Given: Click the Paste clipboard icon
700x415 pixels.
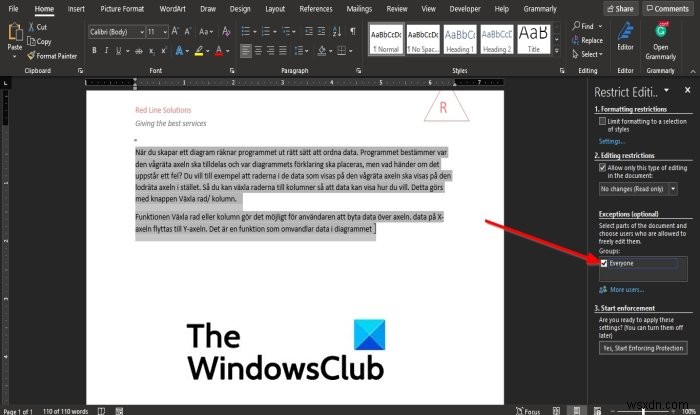Looking at the screenshot, I should tap(15, 32).
